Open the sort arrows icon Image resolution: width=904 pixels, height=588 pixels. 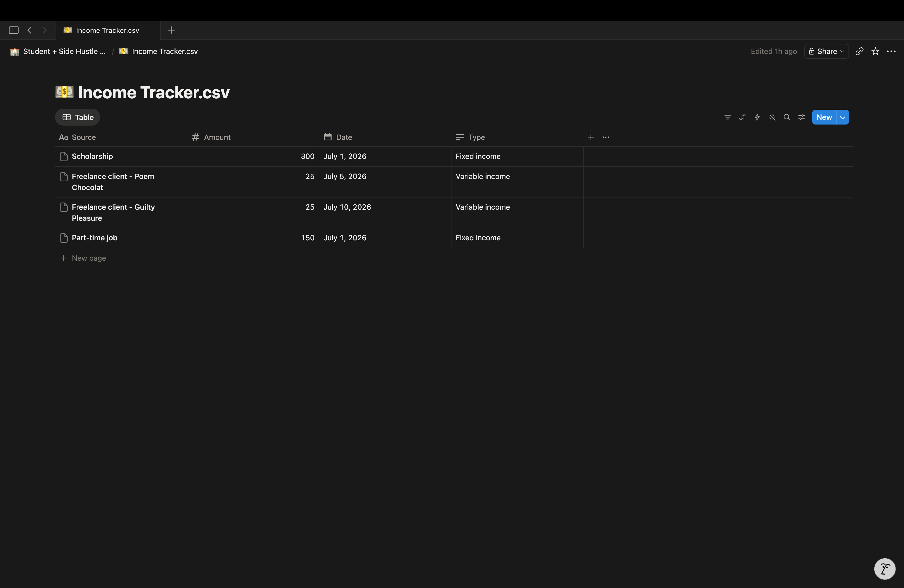(x=742, y=117)
